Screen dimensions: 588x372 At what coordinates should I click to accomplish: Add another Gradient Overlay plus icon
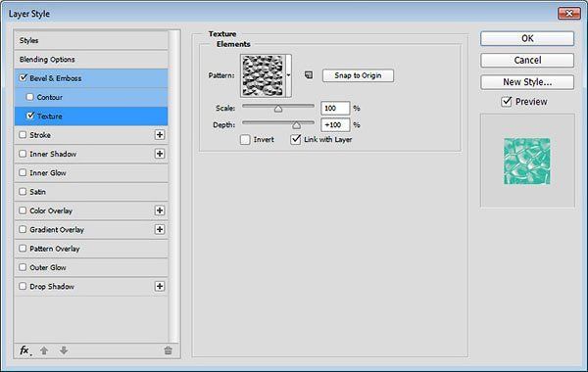160,229
